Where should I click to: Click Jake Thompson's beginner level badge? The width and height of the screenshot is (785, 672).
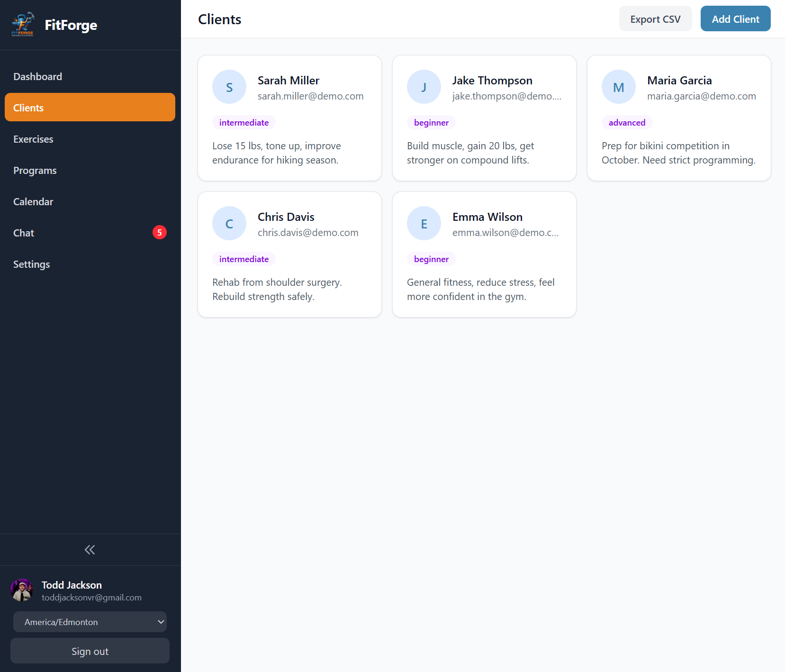[x=431, y=122]
